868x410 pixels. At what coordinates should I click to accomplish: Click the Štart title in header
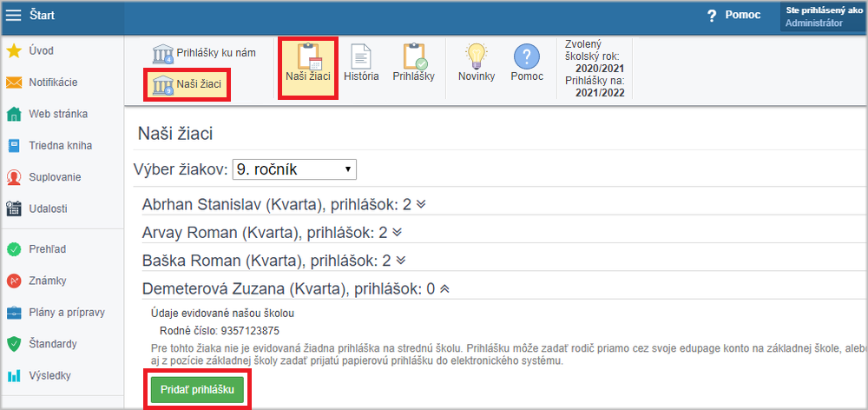point(42,16)
